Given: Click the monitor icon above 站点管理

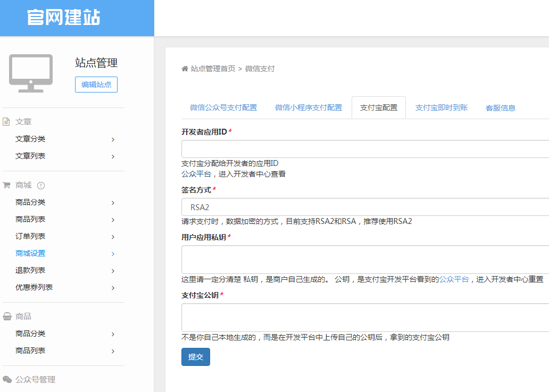Looking at the screenshot, I should click(x=30, y=73).
